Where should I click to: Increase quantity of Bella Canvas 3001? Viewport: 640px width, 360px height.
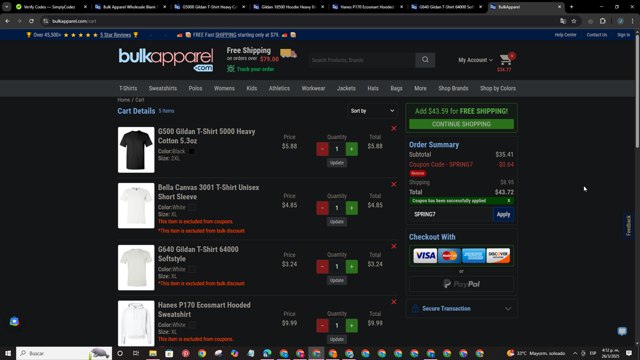tap(351, 208)
